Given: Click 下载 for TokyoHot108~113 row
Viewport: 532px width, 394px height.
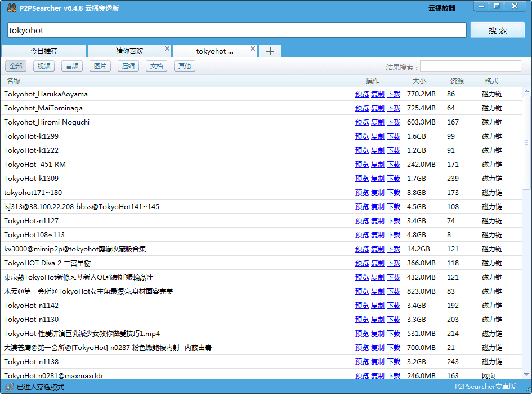Looking at the screenshot, I should tap(394, 234).
